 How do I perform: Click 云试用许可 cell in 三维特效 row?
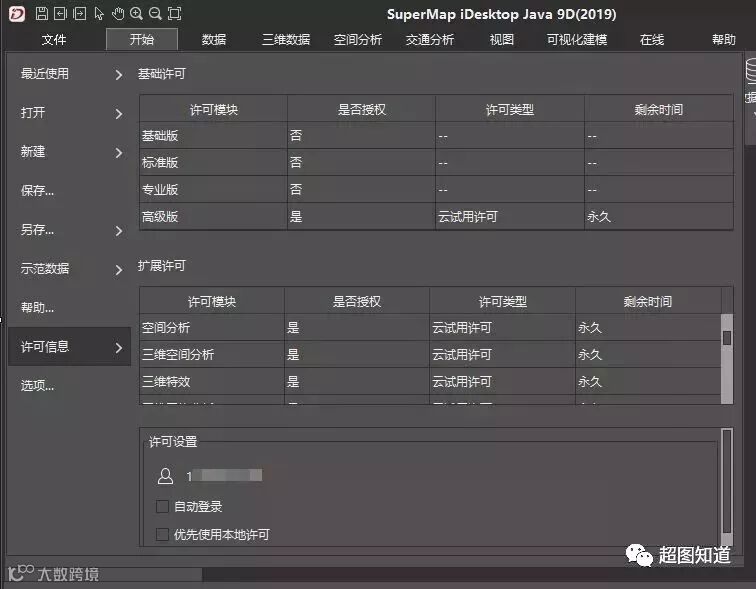click(502, 382)
